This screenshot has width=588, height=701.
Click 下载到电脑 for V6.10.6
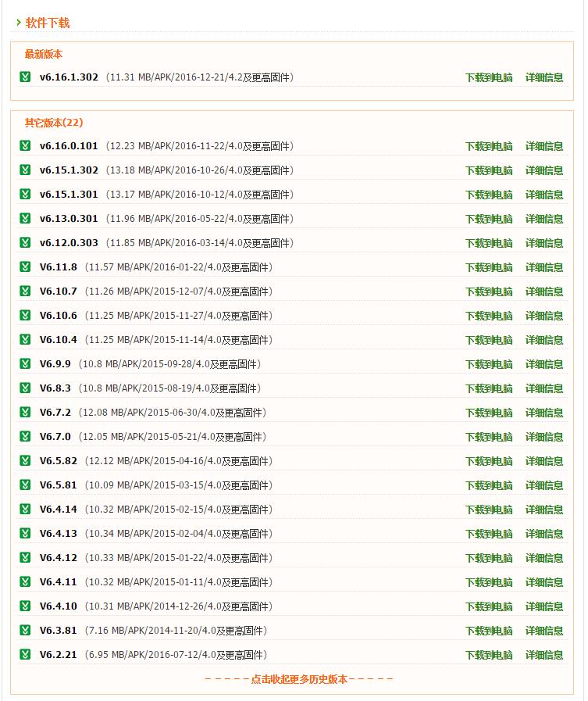point(489,316)
